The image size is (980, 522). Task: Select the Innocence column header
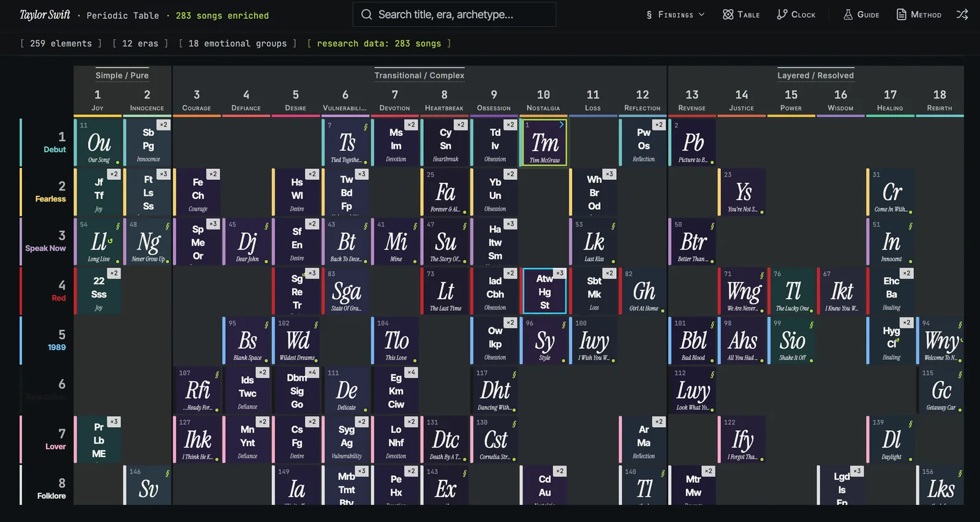click(147, 100)
